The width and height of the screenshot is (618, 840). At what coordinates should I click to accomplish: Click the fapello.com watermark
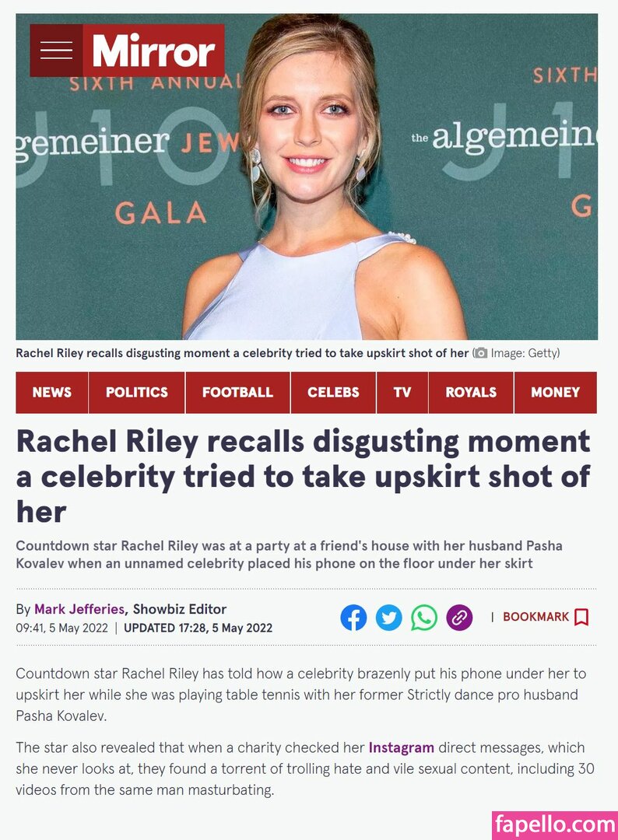[555, 825]
